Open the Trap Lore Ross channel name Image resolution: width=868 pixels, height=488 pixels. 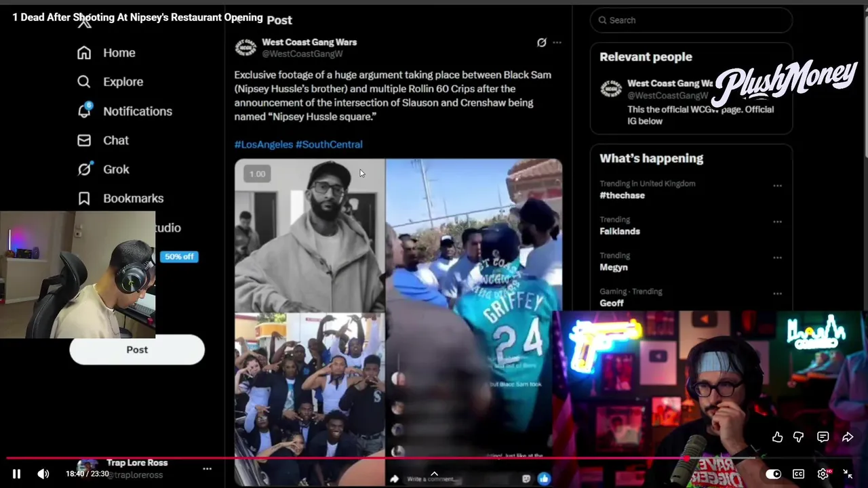(x=137, y=463)
